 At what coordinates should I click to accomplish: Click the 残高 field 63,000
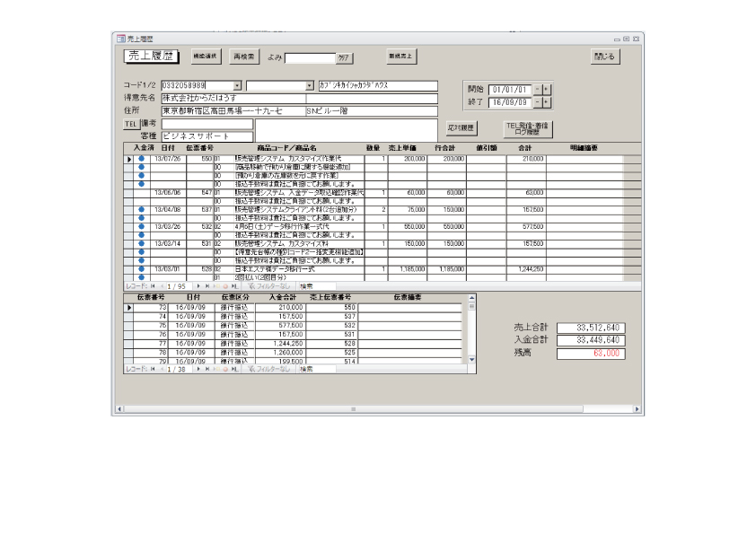tap(591, 354)
